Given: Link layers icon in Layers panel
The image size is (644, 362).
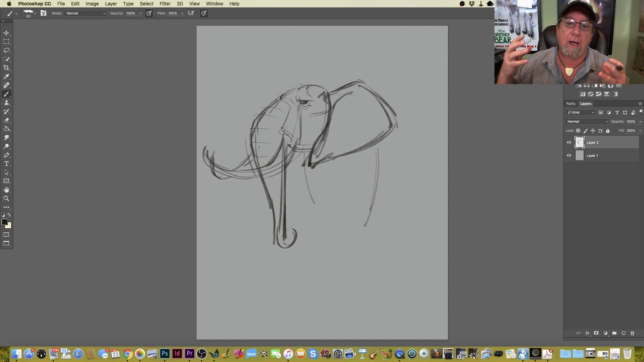Looking at the screenshot, I should [x=578, y=333].
